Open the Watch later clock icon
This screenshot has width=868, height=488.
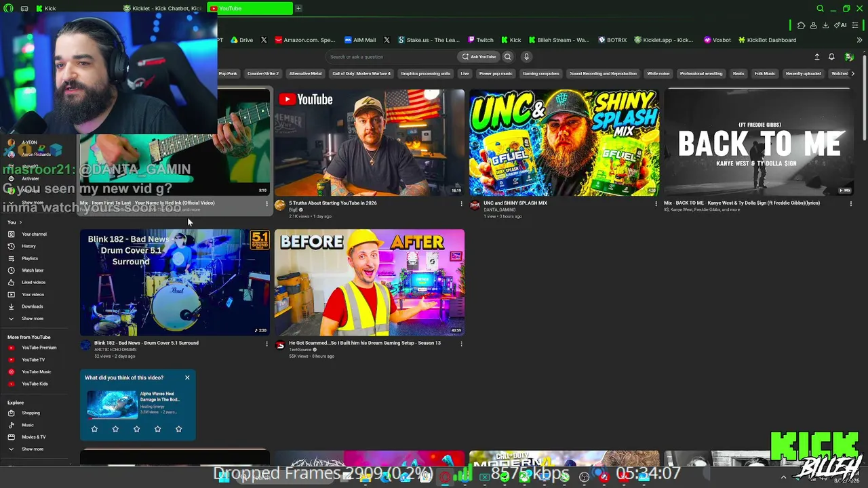click(11, 270)
